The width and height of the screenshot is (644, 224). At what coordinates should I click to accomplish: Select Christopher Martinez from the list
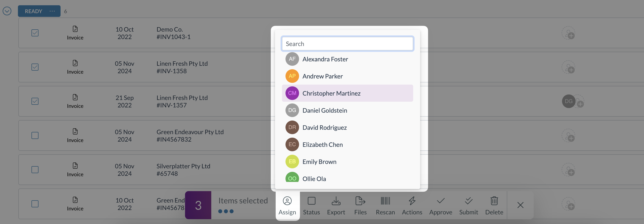tap(347, 93)
